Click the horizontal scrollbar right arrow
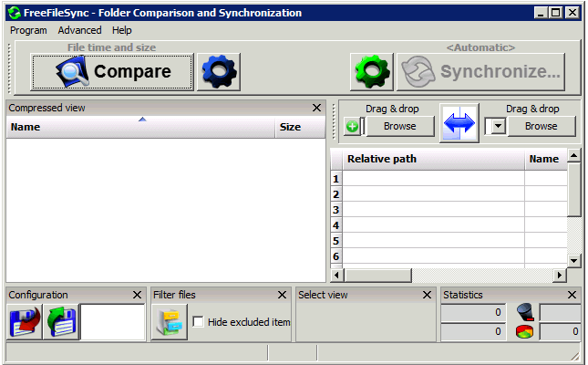This screenshot has height=365, width=588. [560, 276]
